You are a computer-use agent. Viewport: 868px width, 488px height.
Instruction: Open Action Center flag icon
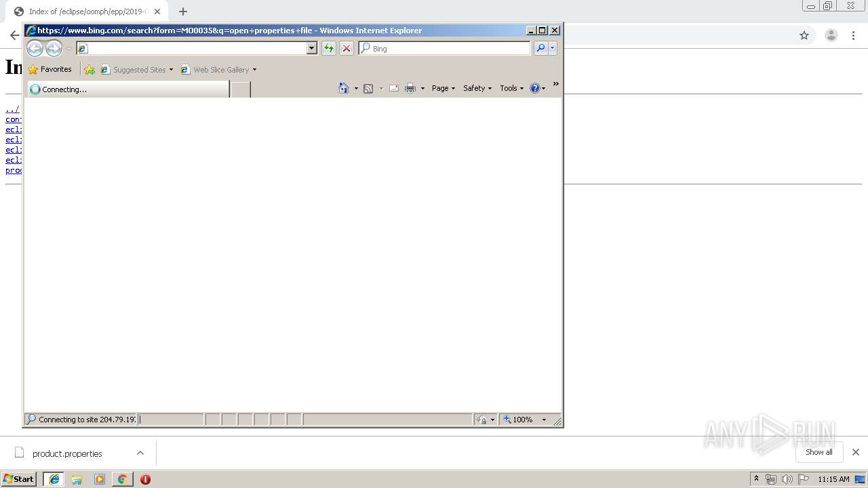click(803, 479)
